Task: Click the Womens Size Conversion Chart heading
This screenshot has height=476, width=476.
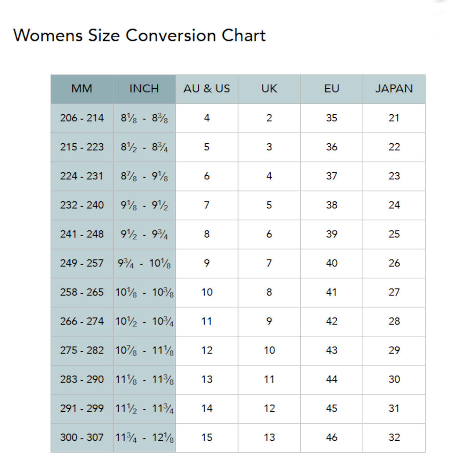Action: click(139, 36)
